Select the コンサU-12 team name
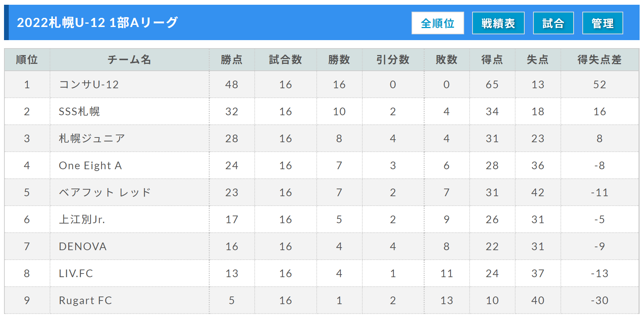The width and height of the screenshot is (644, 318). coord(89,85)
